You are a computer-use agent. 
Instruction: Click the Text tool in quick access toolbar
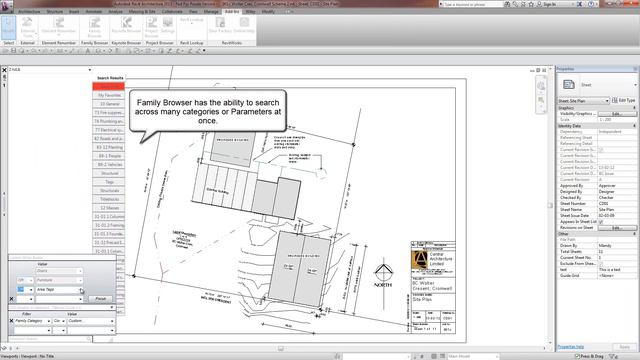[x=88, y=51]
